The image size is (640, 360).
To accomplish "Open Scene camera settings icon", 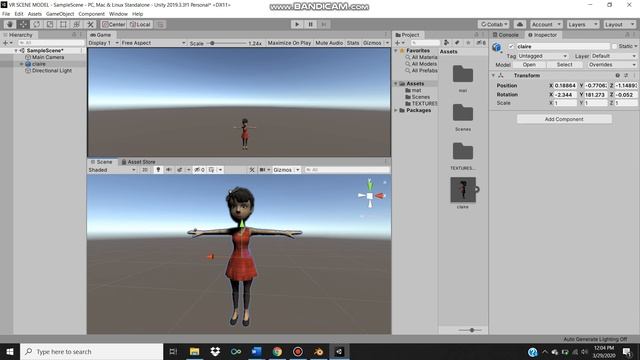I will (x=262, y=170).
